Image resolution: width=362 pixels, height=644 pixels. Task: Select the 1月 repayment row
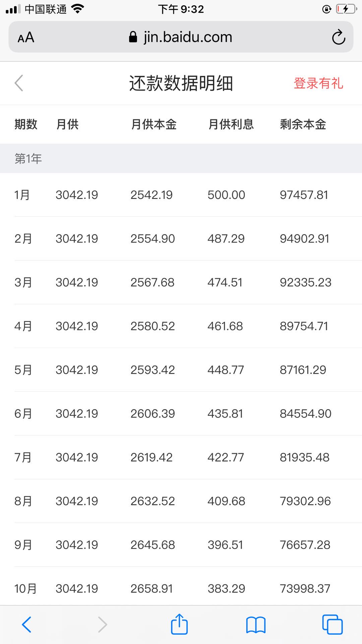click(x=181, y=195)
